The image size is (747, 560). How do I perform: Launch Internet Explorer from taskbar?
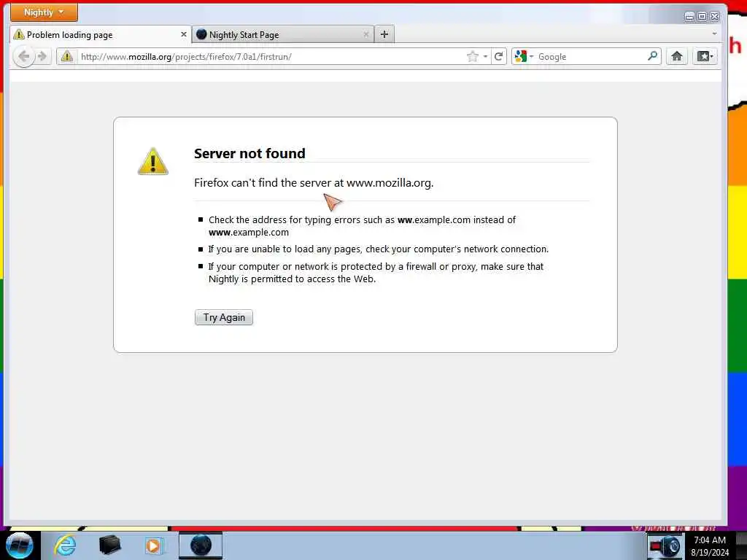point(65,545)
